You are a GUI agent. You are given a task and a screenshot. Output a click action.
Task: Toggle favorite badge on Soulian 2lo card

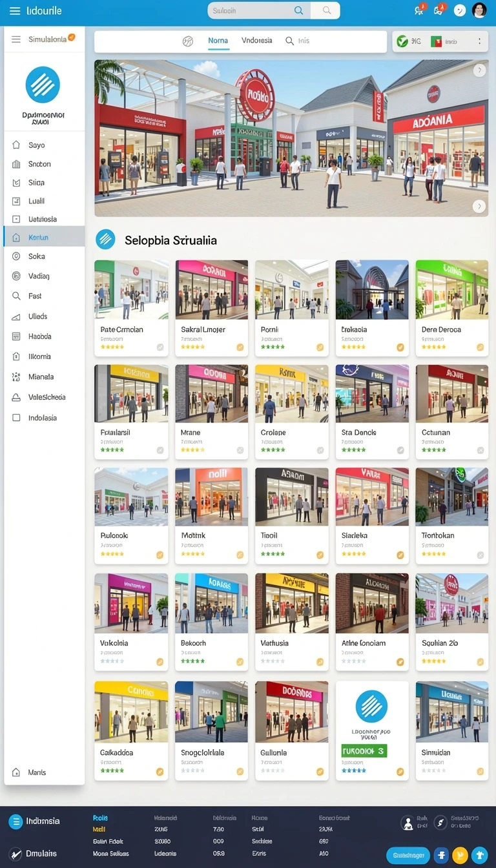click(x=480, y=662)
